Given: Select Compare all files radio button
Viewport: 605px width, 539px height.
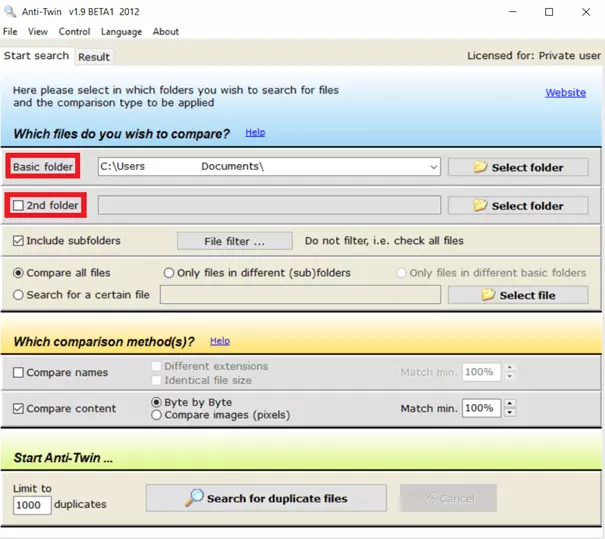Looking at the screenshot, I should 18,273.
